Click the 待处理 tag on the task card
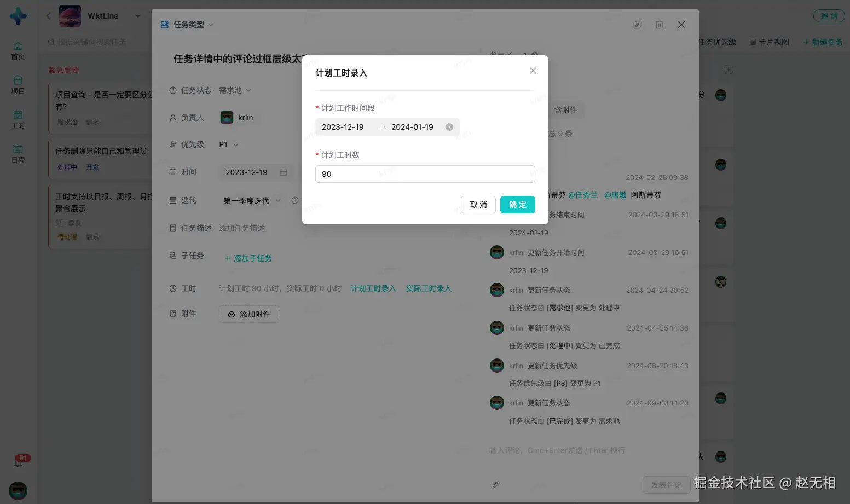The width and height of the screenshot is (850, 504). [x=67, y=237]
